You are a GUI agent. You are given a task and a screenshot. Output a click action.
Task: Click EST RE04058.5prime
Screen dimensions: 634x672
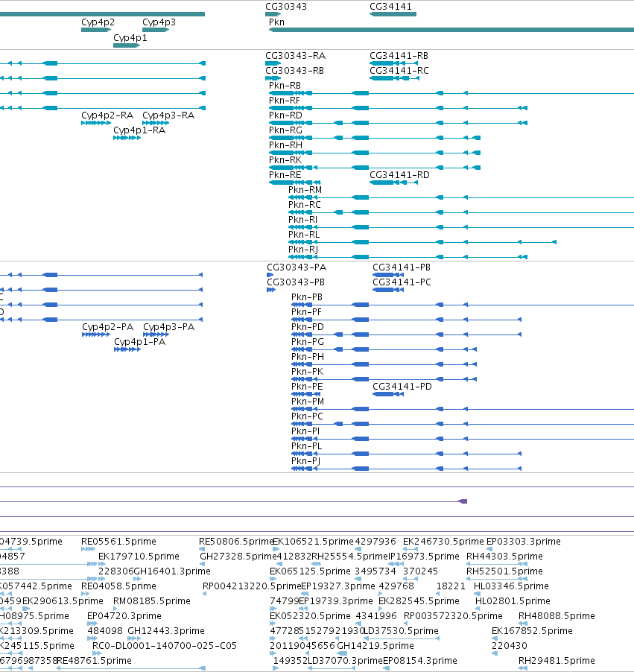point(118,586)
